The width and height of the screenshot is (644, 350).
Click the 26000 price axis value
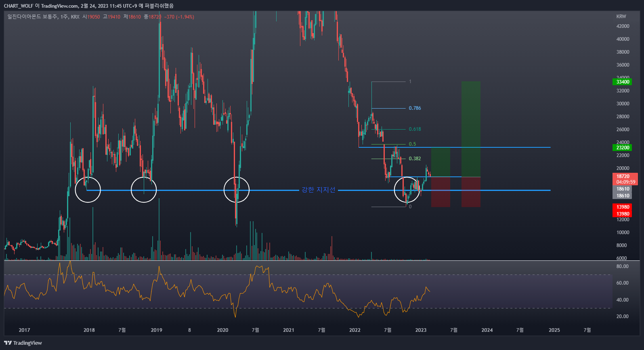pyautogui.click(x=623, y=130)
